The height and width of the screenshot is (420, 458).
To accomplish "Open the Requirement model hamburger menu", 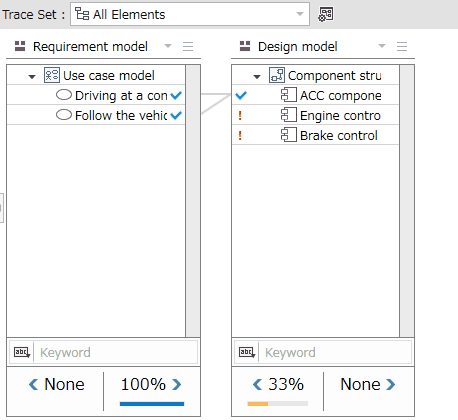I will pyautogui.click(x=188, y=46).
